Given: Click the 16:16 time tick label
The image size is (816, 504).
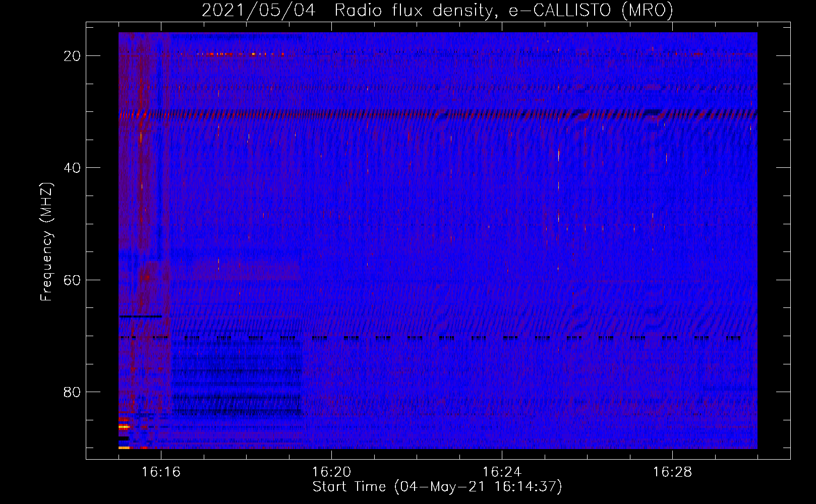Looking at the screenshot, I should click(x=161, y=472).
